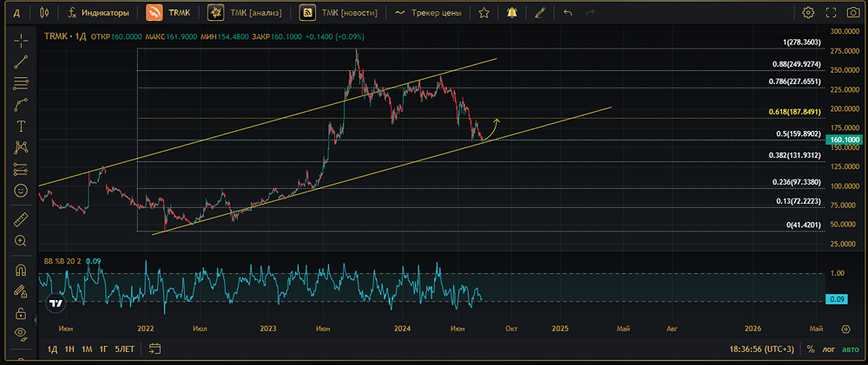This screenshot has height=365, width=868.
Task: Open the timeframe interval selector Д
Action: [x=16, y=12]
